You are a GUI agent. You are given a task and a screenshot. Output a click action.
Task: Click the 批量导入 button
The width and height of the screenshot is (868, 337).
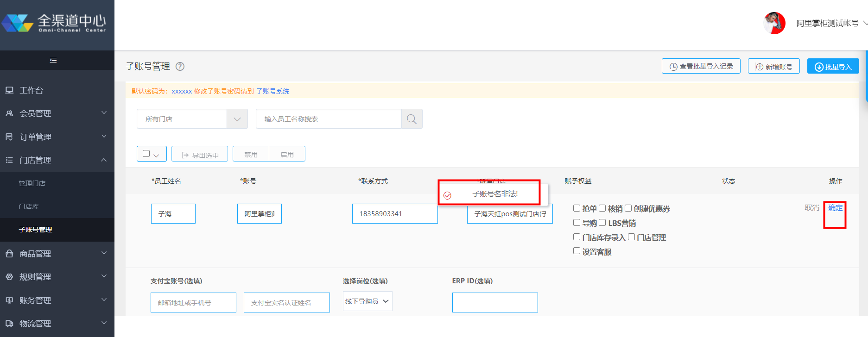tap(833, 67)
